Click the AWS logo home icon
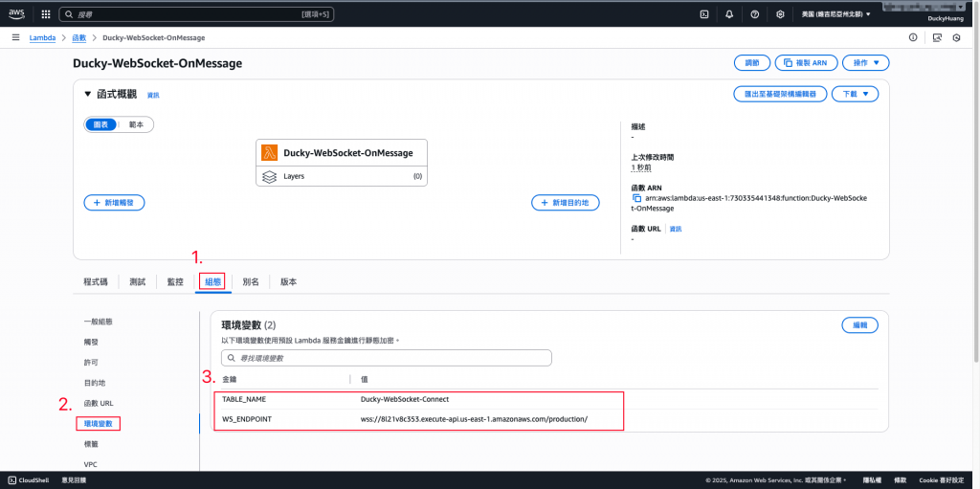The width and height of the screenshot is (980, 489). tap(16, 13)
